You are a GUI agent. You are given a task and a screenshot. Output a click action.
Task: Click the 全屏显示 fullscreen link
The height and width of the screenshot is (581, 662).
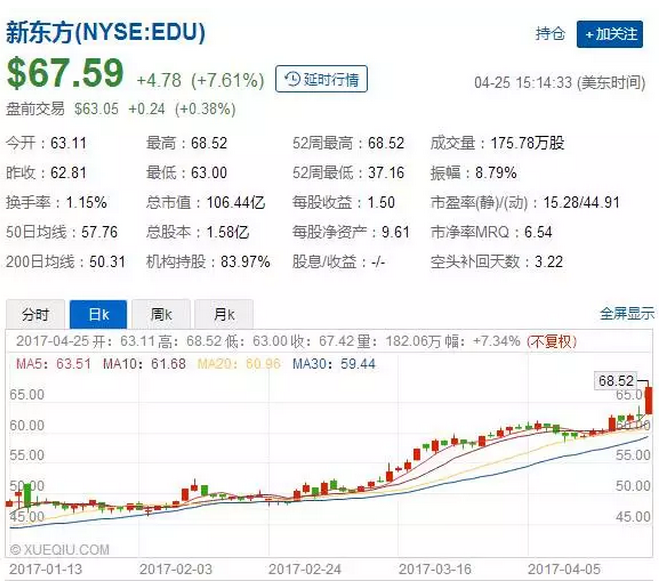click(x=627, y=314)
